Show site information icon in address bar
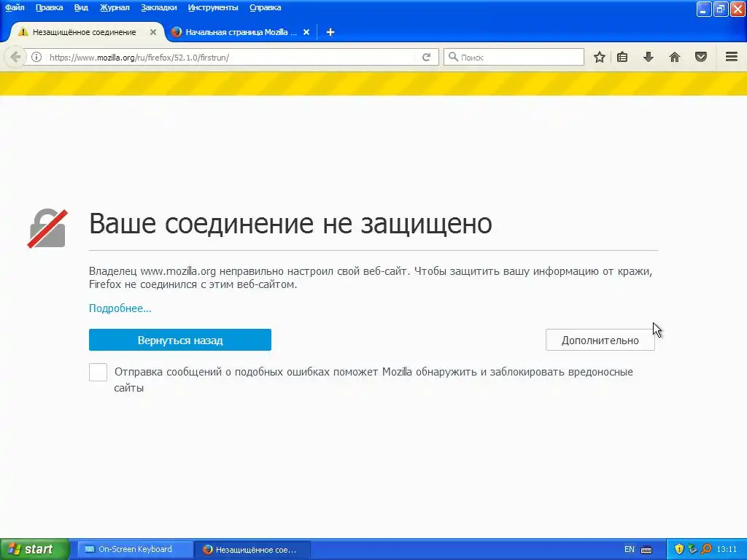Screen dimensions: 747x560 point(36,57)
